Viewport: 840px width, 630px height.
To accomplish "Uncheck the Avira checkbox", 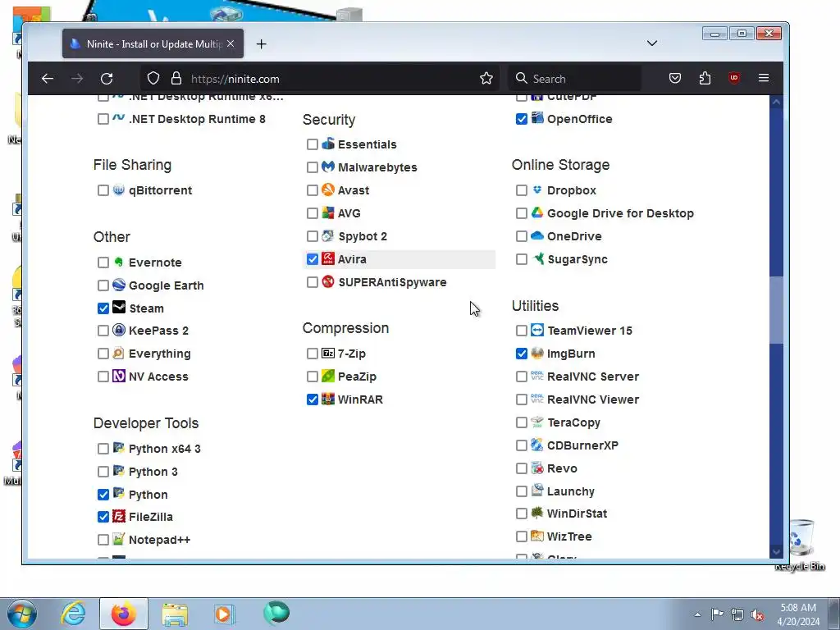I will (x=313, y=259).
